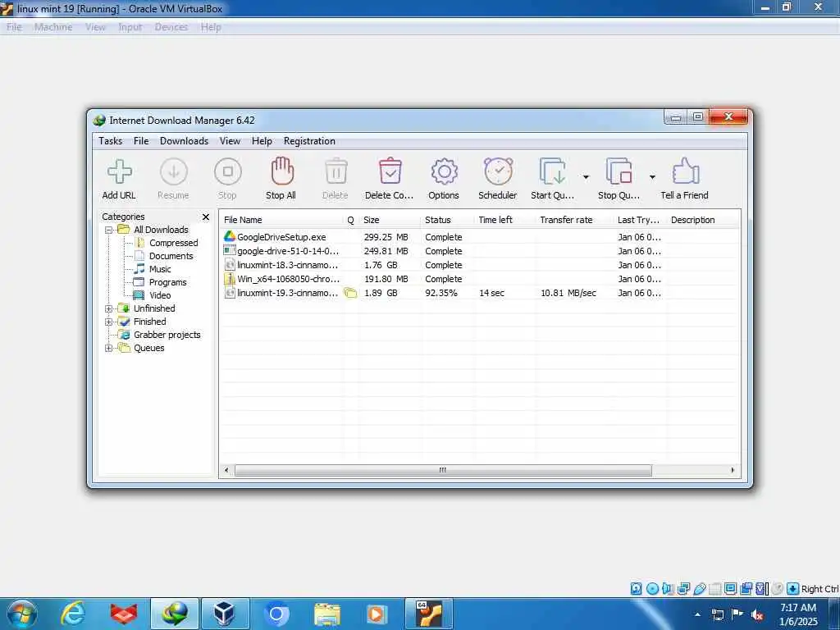Open Start Queue dropdown arrow
This screenshot has height=630, width=840.
point(586,177)
